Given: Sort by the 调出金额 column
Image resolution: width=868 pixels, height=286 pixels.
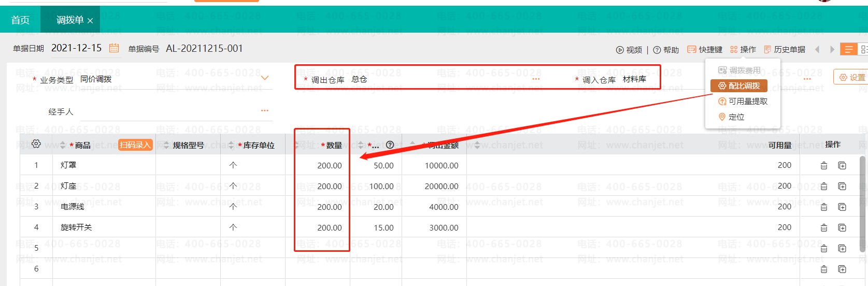Looking at the screenshot, I should click(412, 145).
